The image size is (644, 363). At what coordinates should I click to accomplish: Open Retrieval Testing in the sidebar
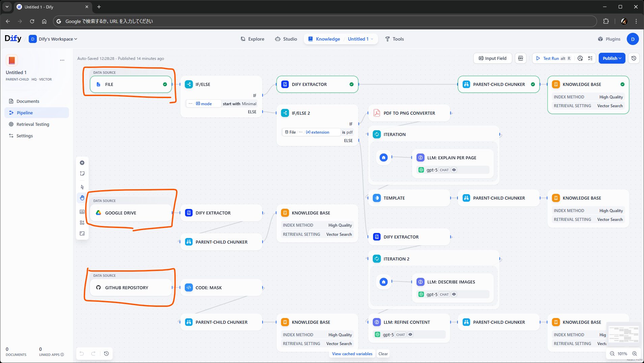[x=33, y=124]
